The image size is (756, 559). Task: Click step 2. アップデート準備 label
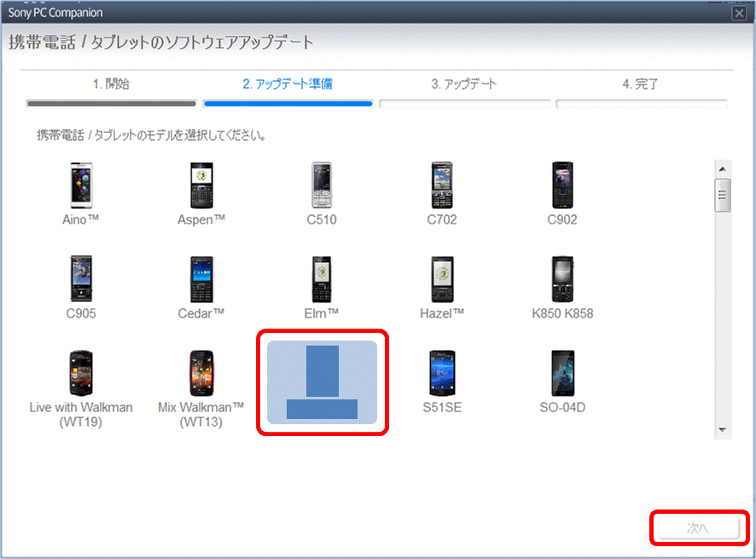pyautogui.click(x=288, y=84)
